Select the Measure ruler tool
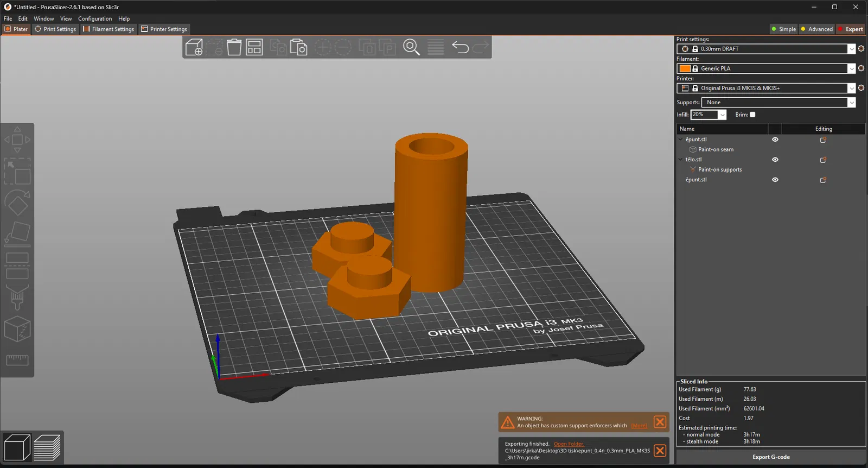 pos(17,360)
